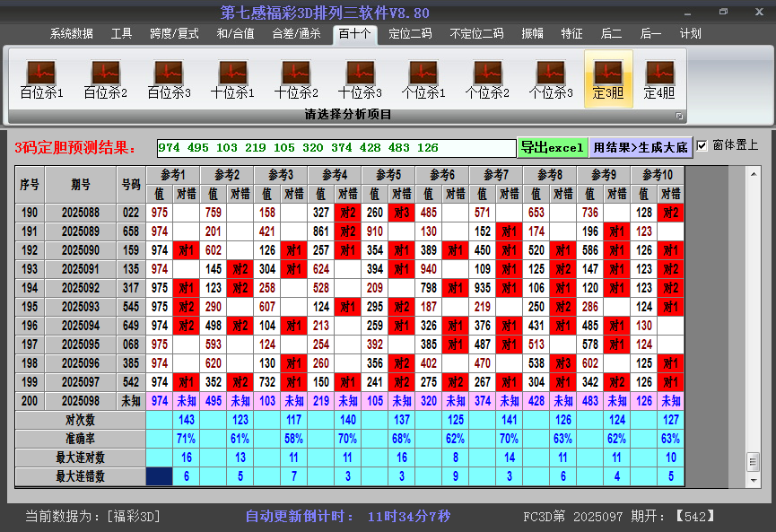This screenshot has width=776, height=532.
Task: Switch to the 定位二码 tab
Action: (x=410, y=34)
